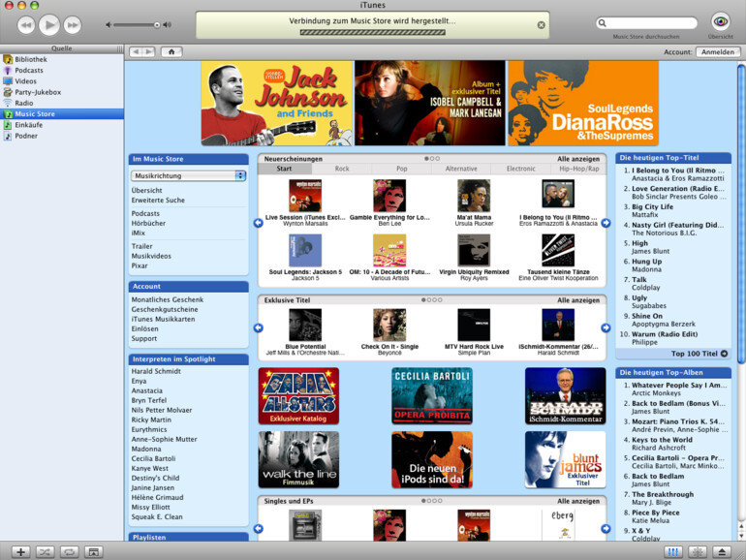746x560 pixels.
Task: Show previous page of Exklusive Titel
Action: point(259,327)
